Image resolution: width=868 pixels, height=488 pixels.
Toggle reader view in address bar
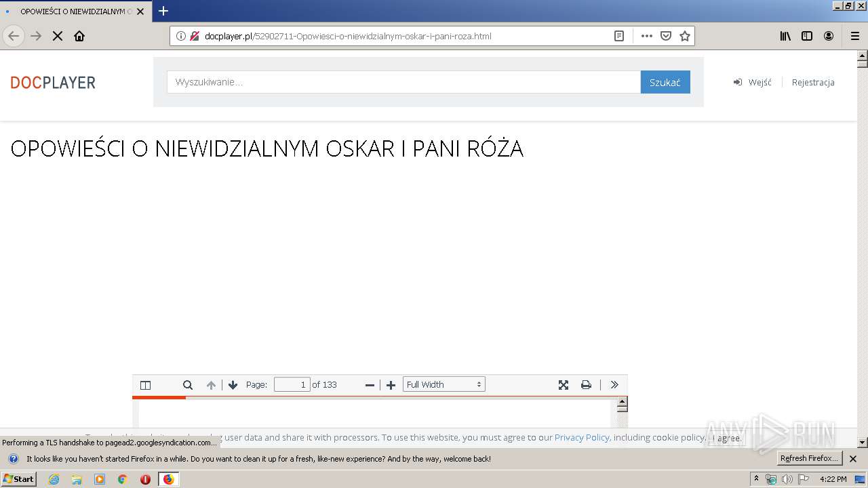click(x=619, y=36)
